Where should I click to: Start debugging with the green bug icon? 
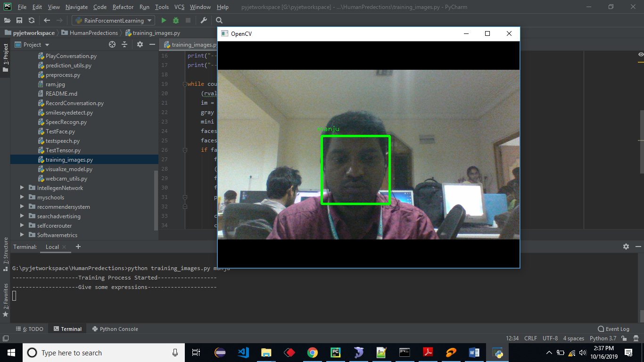point(176,20)
